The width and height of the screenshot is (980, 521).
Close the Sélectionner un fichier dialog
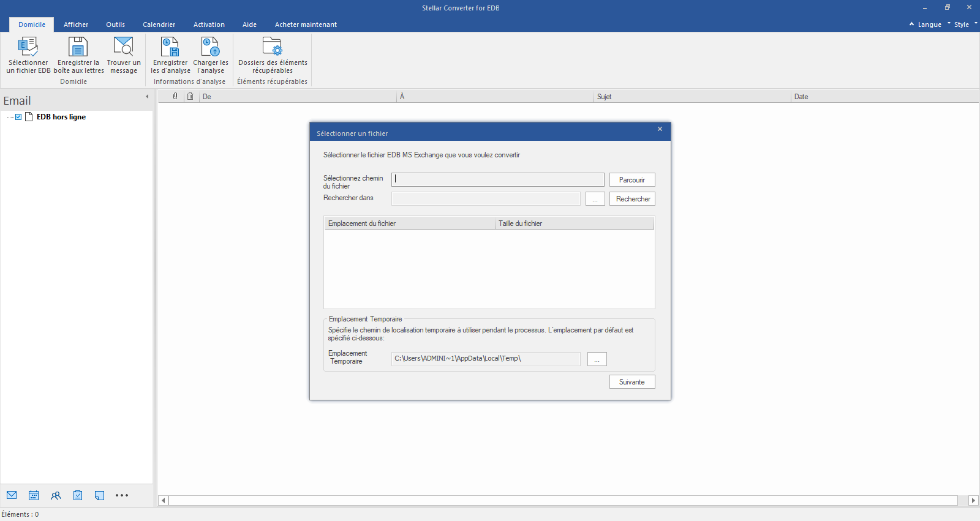point(660,129)
